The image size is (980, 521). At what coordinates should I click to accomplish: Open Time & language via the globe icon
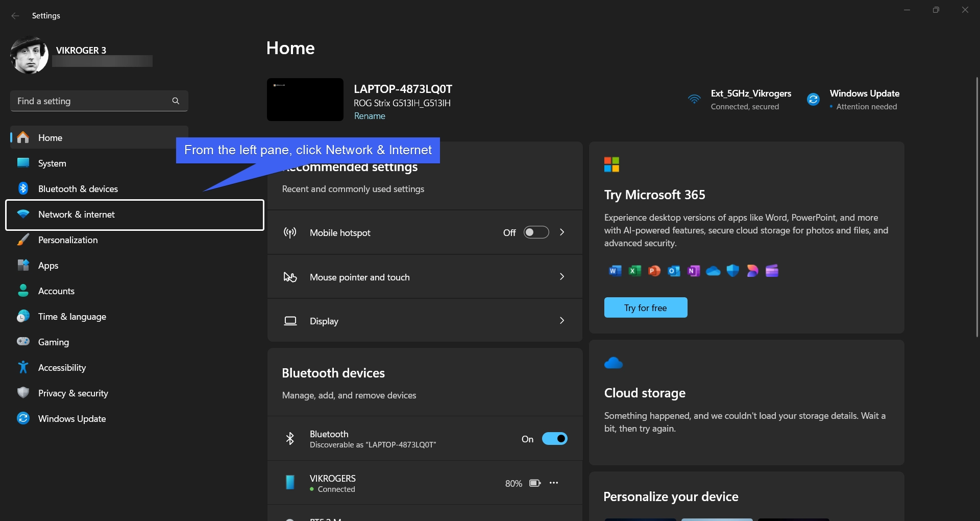point(23,317)
